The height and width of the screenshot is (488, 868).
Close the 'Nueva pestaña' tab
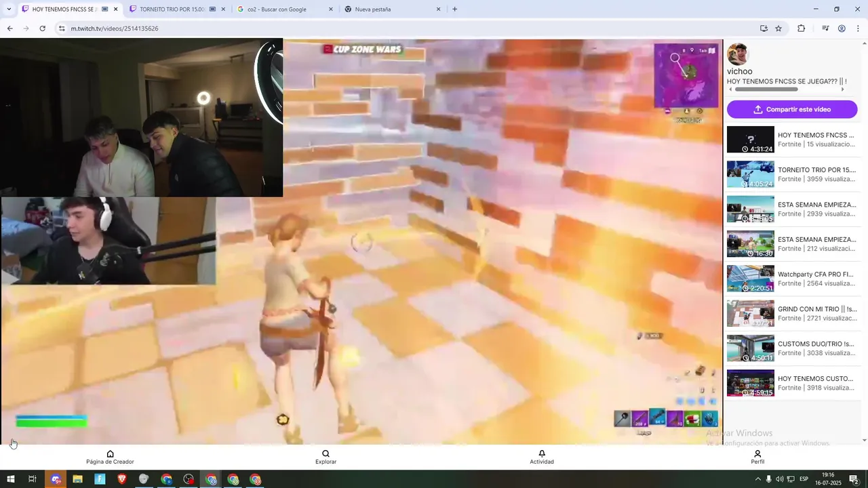pyautogui.click(x=438, y=9)
